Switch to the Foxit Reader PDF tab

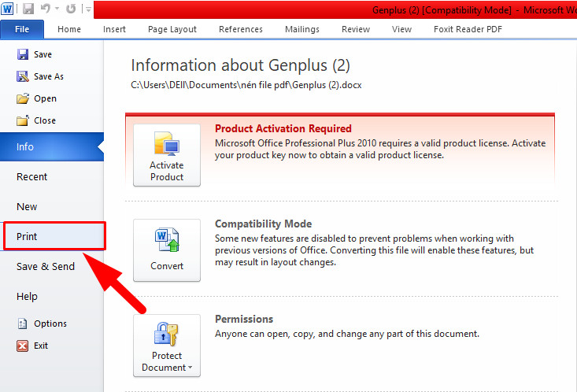coord(468,29)
